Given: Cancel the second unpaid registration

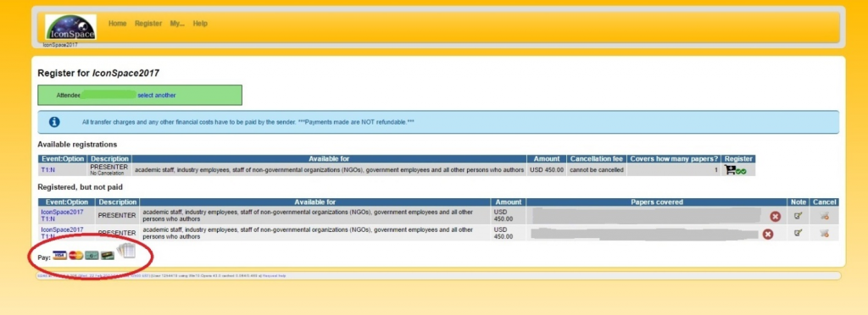Looking at the screenshot, I should click(x=824, y=234).
